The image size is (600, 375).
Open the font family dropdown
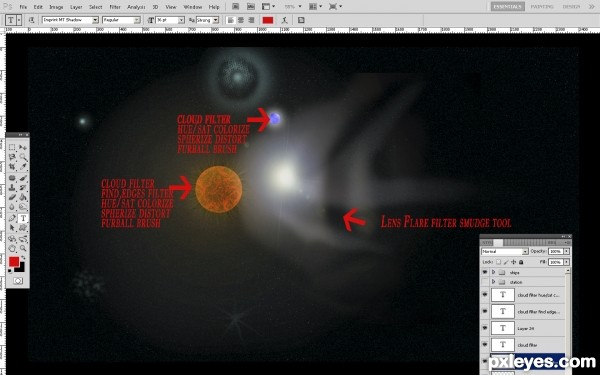tap(95, 20)
